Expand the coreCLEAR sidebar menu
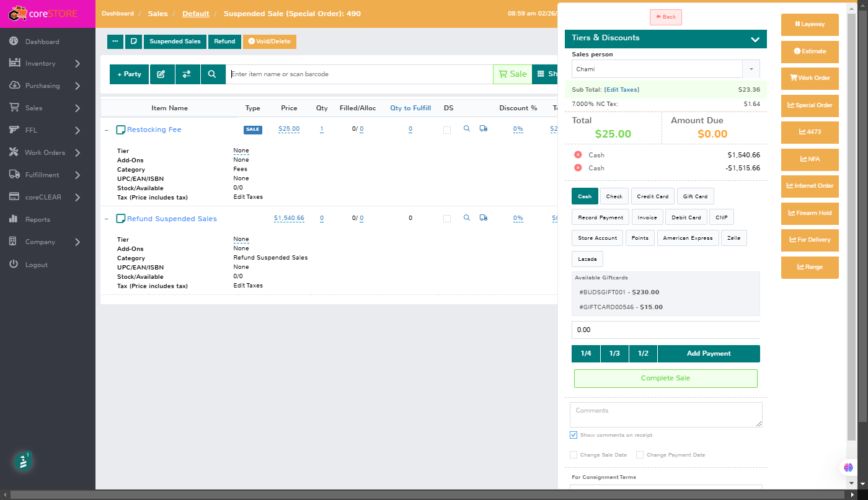868x500 pixels. coord(77,198)
